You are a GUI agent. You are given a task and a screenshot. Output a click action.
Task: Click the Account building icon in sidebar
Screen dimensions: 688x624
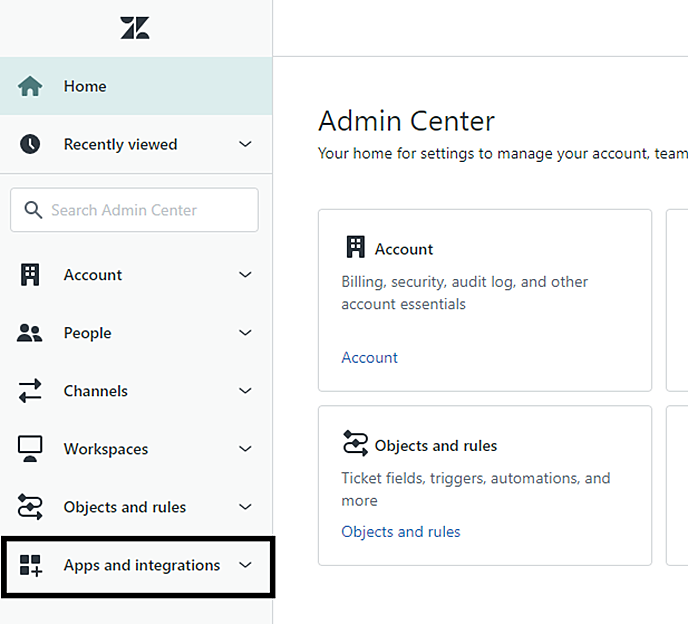click(30, 275)
